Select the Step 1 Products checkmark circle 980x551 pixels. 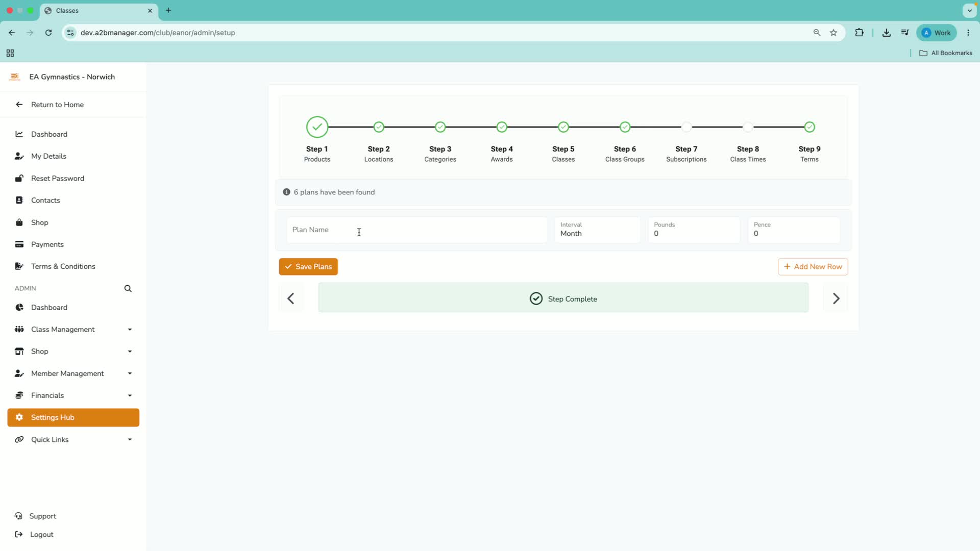317,127
